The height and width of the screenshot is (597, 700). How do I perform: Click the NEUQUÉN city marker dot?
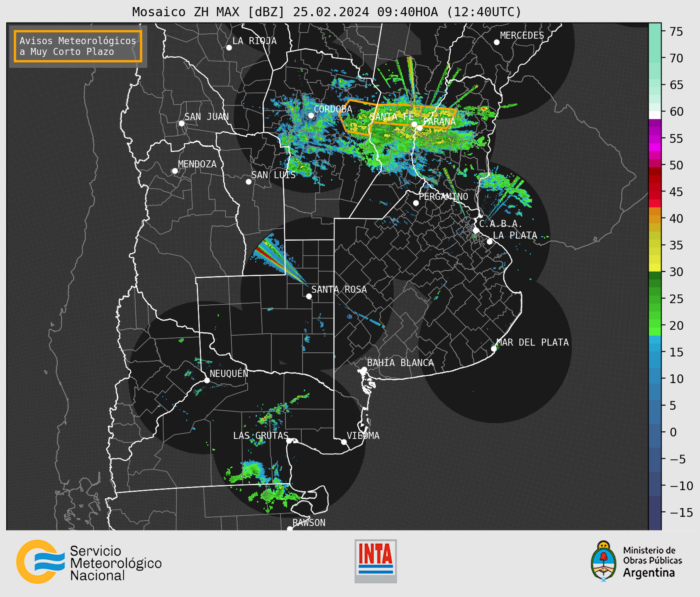point(207,380)
